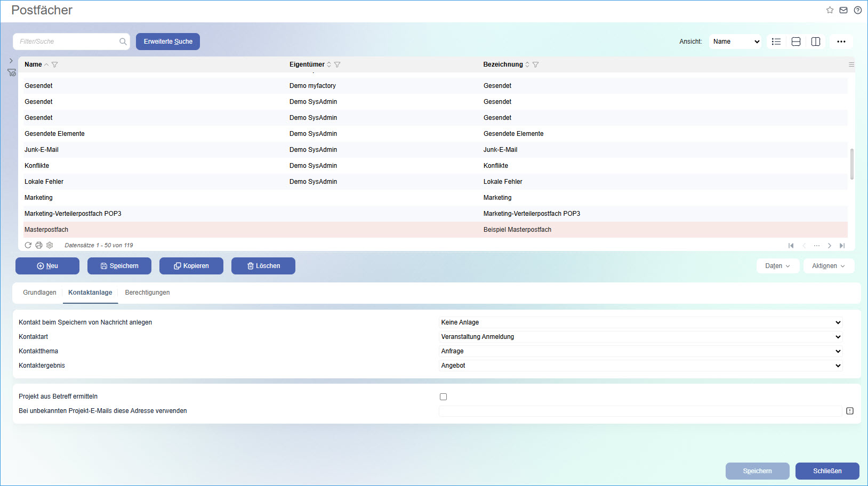Refresh the records list
868x486 pixels.
coord(28,245)
